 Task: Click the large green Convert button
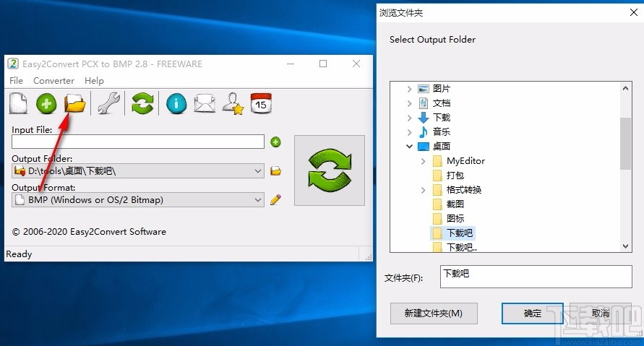[330, 170]
